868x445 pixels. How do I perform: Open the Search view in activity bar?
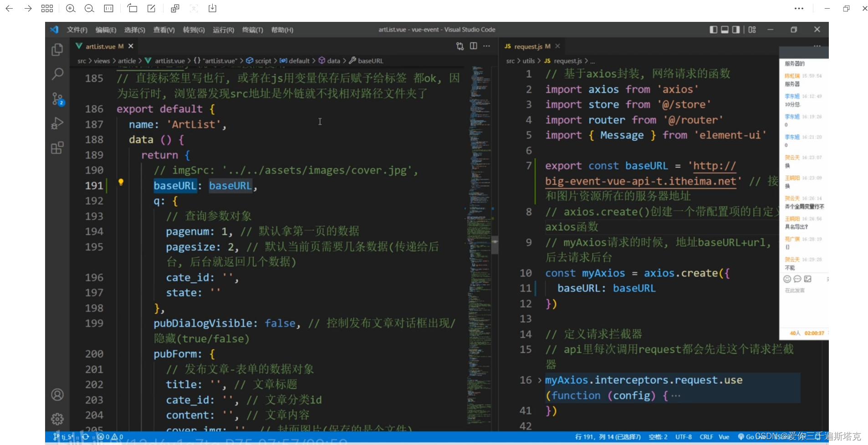57,74
